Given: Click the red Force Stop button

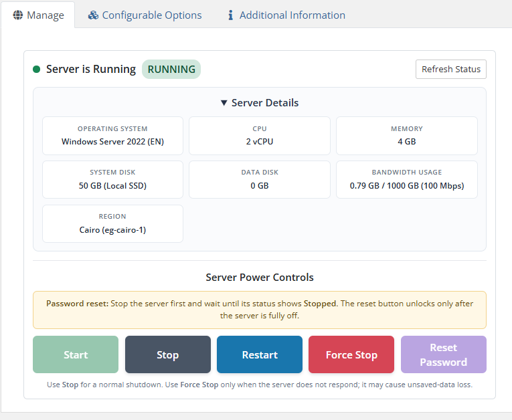Looking at the screenshot, I should click(x=351, y=354).
